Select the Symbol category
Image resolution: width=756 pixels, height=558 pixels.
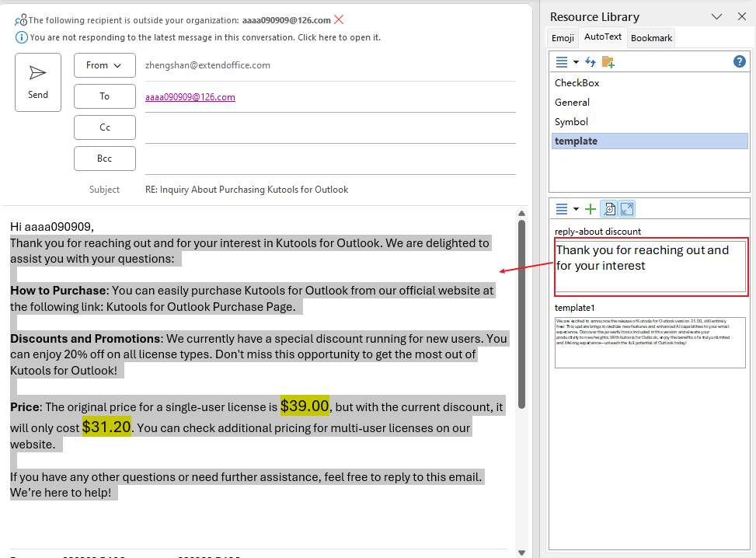click(650, 121)
